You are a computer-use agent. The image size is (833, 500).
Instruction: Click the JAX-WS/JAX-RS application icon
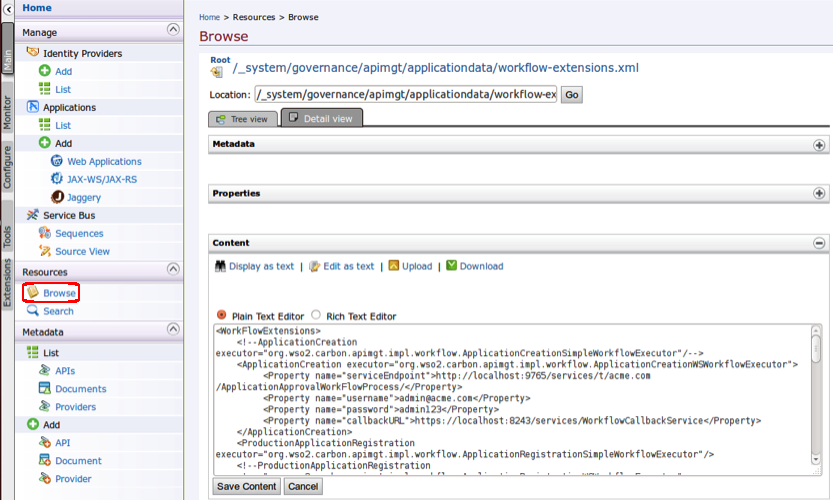tap(57, 179)
